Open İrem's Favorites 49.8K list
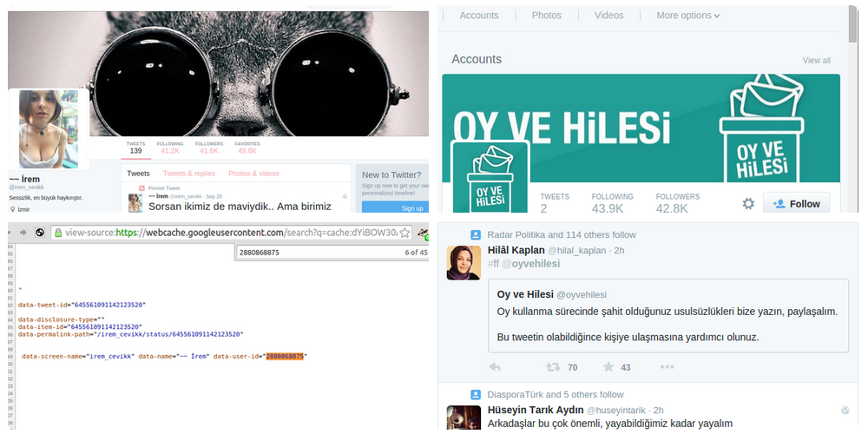This screenshot has height=434, width=868. [247, 148]
